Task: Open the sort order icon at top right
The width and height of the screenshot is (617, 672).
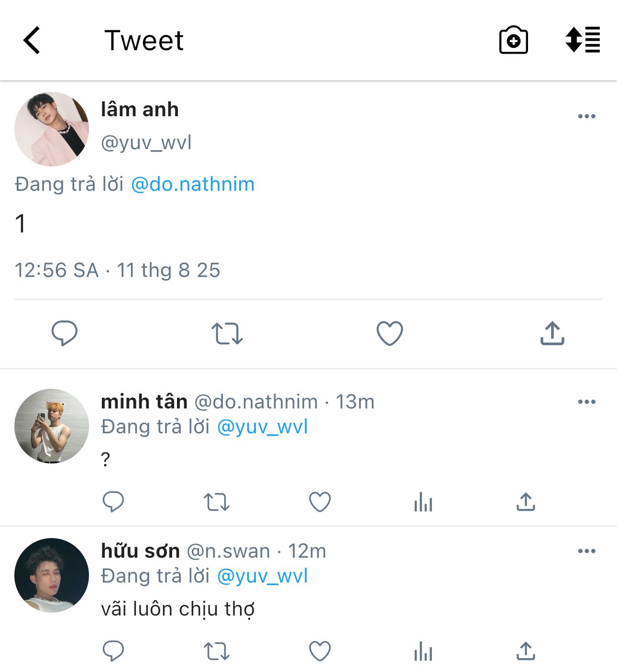Action: pyautogui.click(x=583, y=40)
